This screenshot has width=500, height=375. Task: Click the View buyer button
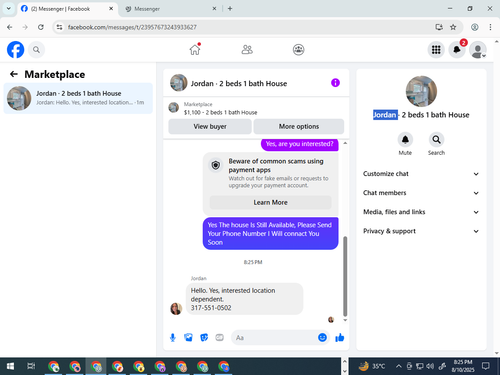pos(210,126)
